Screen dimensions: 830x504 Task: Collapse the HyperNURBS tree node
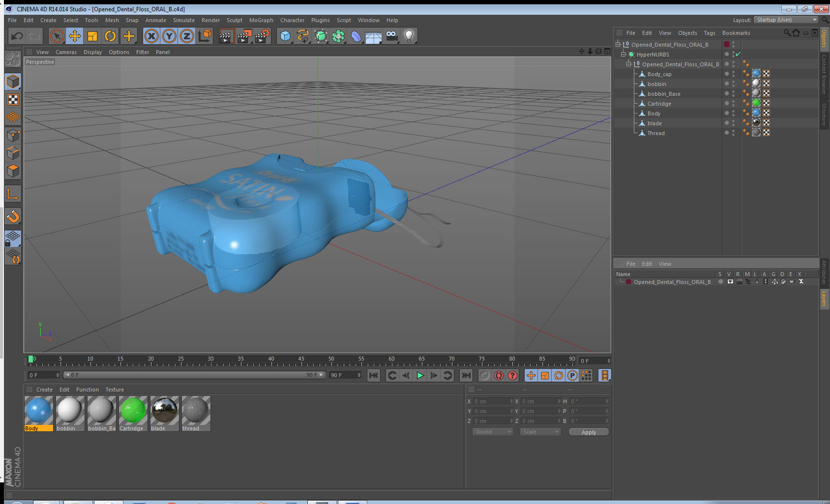pyautogui.click(x=623, y=54)
